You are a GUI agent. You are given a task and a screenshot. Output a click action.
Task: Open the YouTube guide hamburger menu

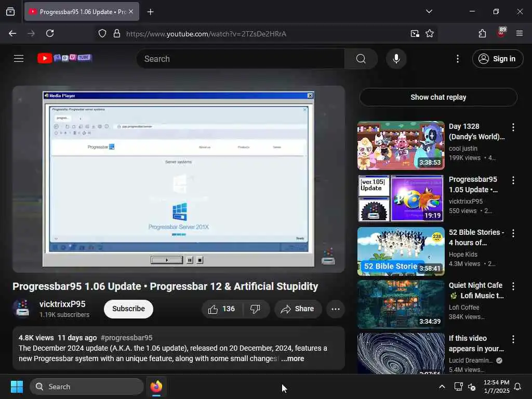19,59
